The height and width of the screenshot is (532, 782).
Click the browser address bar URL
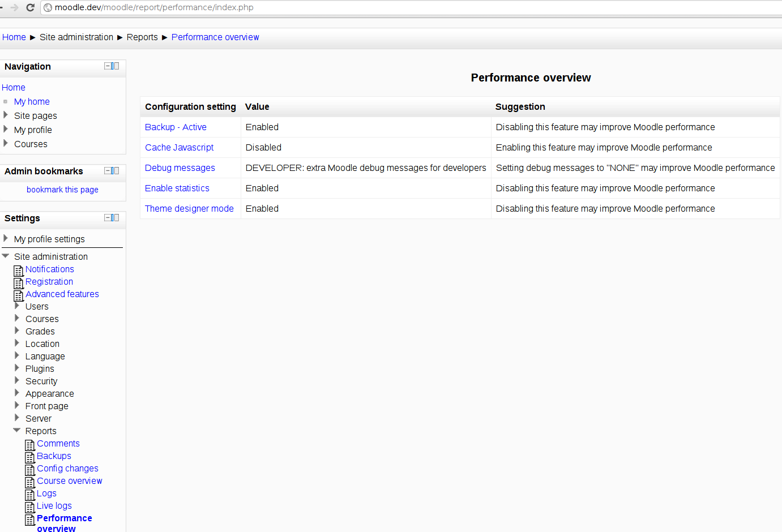pyautogui.click(x=154, y=7)
